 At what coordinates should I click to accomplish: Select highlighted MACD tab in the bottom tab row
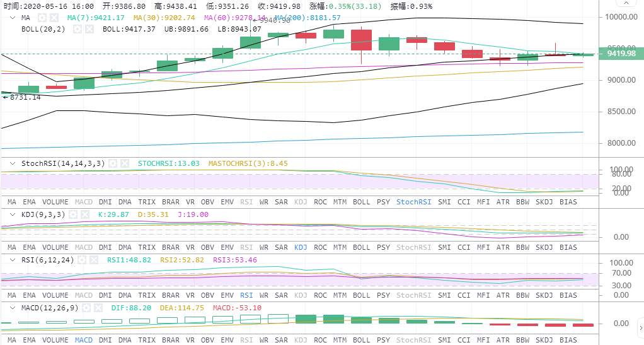(83, 340)
